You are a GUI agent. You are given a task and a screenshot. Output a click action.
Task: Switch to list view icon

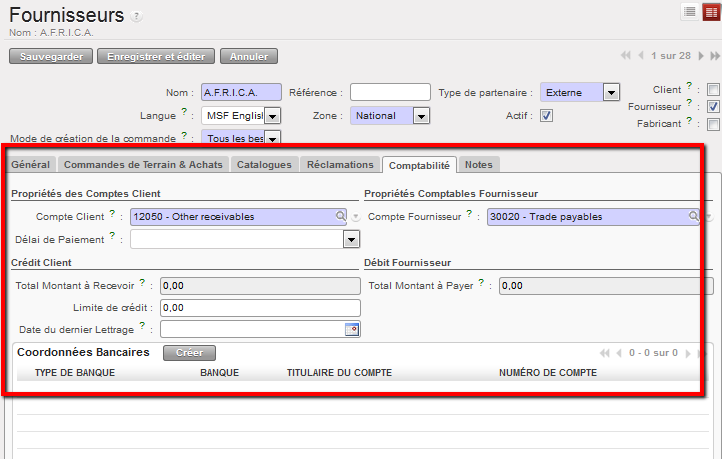690,11
